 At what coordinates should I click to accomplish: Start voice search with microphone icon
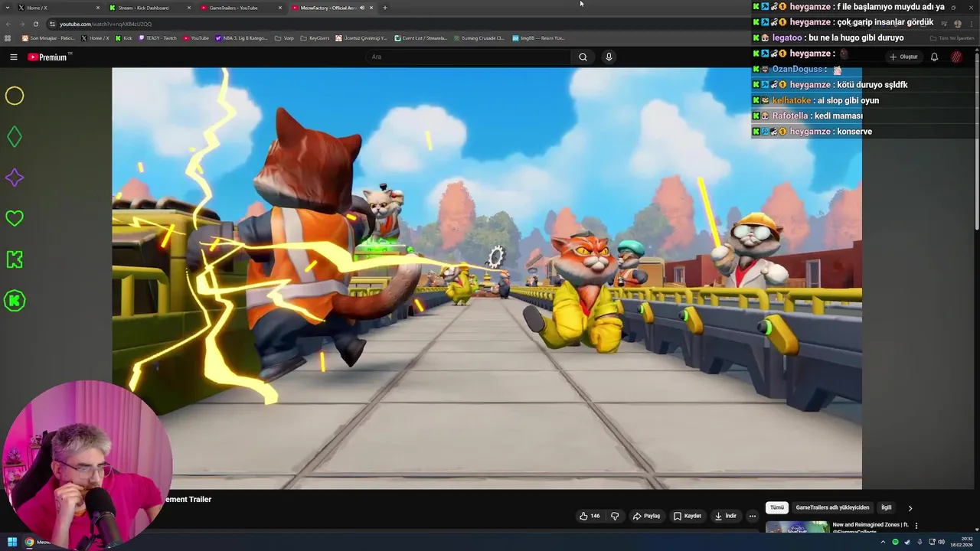(x=609, y=57)
